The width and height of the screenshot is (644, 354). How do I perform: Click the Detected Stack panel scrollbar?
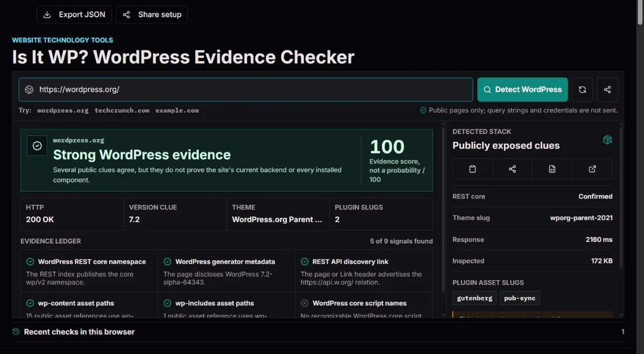coord(621,199)
